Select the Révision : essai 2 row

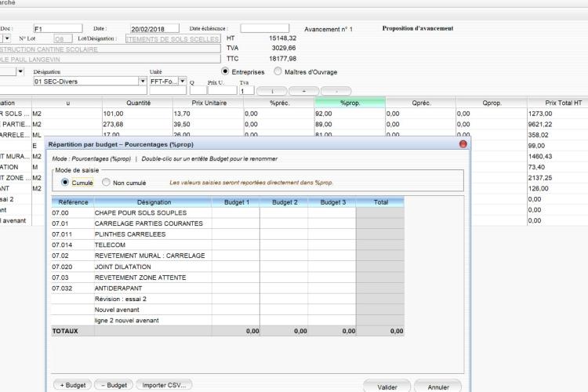228,299
